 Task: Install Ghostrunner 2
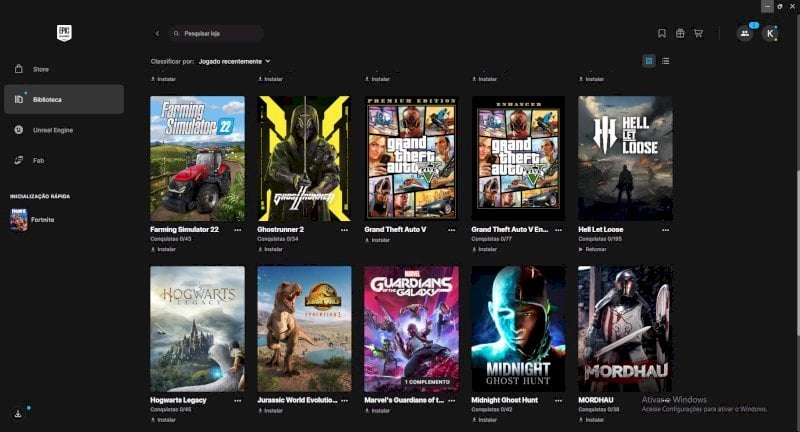(x=270, y=249)
